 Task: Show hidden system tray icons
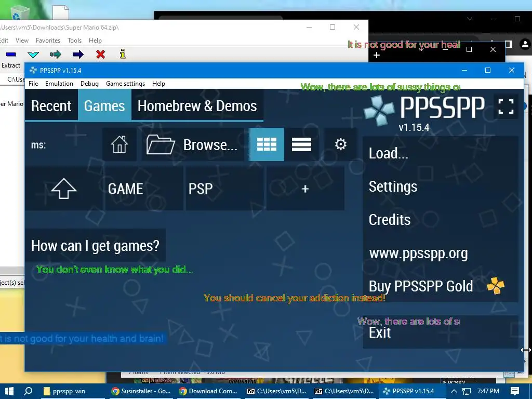point(454,391)
